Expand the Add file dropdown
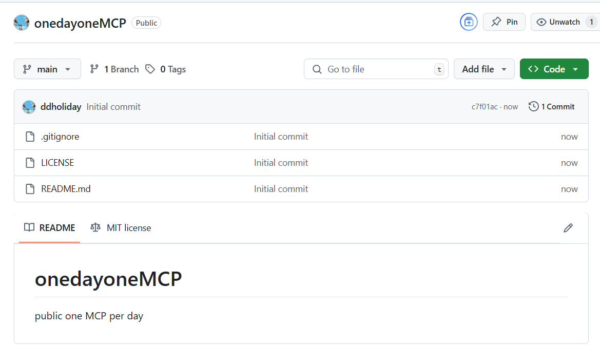600x364 pixels. (484, 69)
